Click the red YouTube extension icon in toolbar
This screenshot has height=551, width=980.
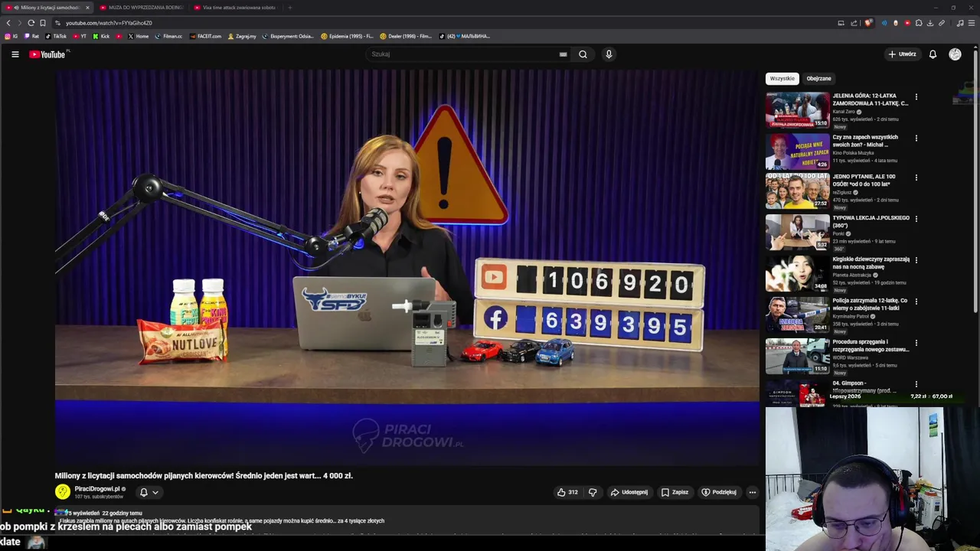tap(907, 23)
